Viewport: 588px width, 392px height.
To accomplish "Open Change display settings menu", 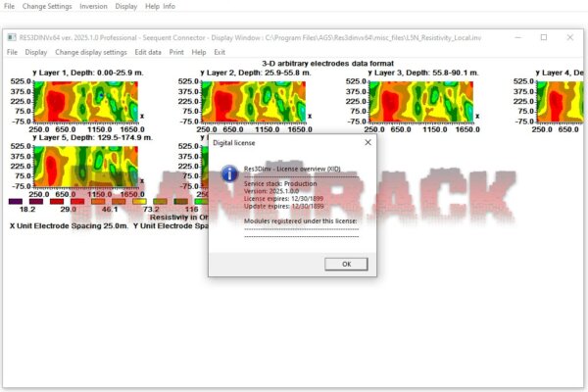I will pos(91,52).
